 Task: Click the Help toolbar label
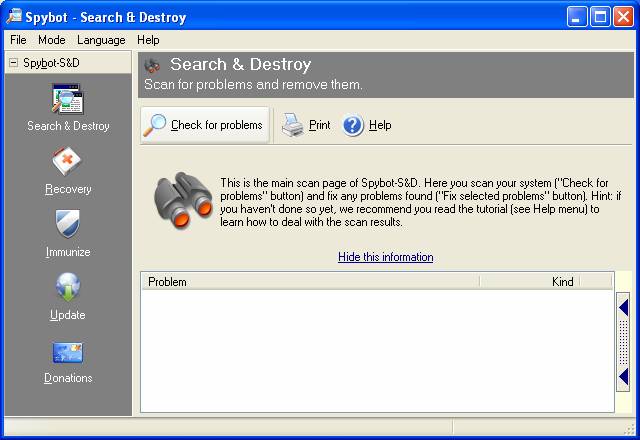tap(380, 125)
